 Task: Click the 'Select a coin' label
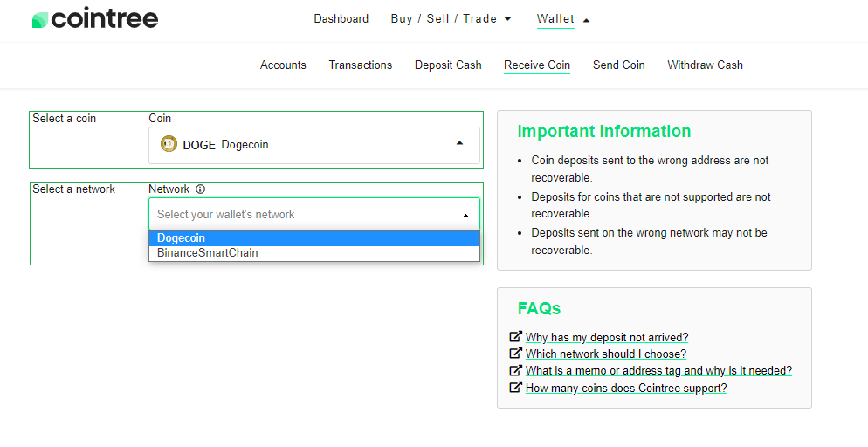tap(65, 119)
